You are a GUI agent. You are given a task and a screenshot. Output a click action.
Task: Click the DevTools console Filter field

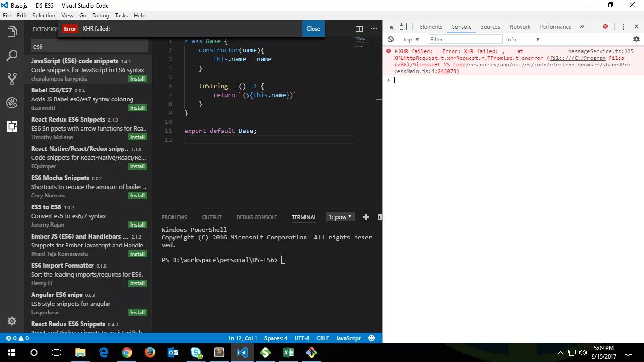[465, 40]
